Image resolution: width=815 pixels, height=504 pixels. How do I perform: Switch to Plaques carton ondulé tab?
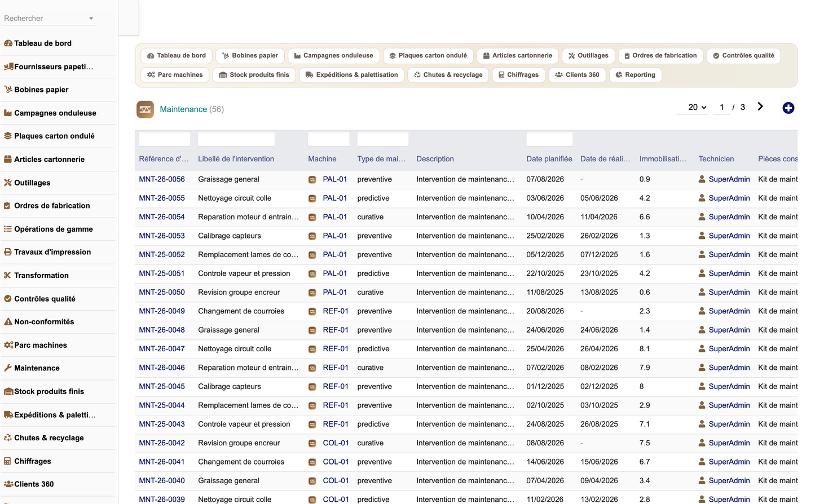point(428,56)
